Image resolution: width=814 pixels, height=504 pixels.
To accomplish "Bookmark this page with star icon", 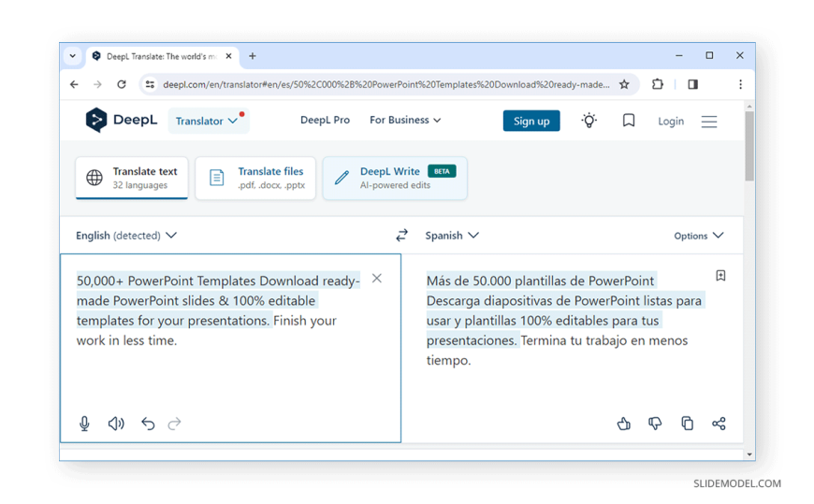I will [x=624, y=84].
